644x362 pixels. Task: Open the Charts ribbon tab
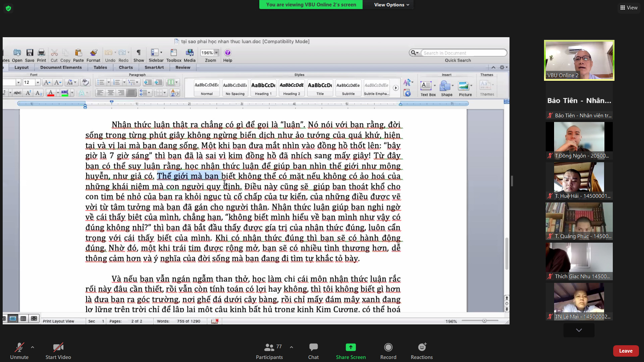coord(126,67)
